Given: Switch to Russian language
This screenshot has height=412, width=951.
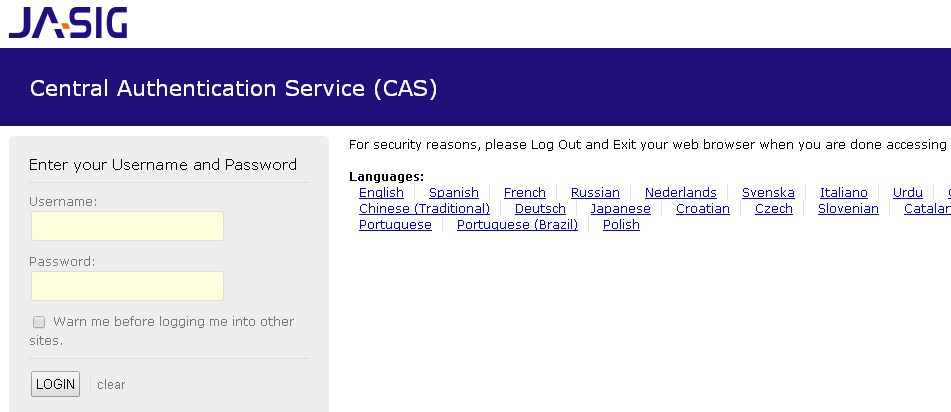Looking at the screenshot, I should [595, 193].
